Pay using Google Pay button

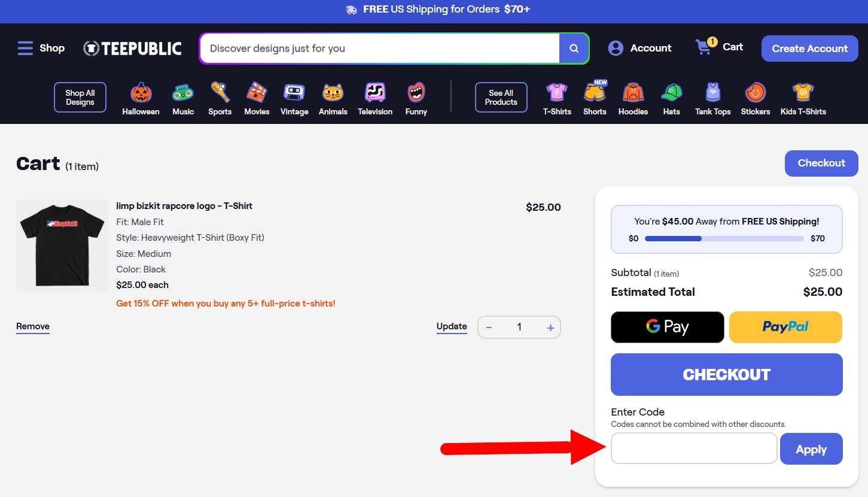click(668, 327)
